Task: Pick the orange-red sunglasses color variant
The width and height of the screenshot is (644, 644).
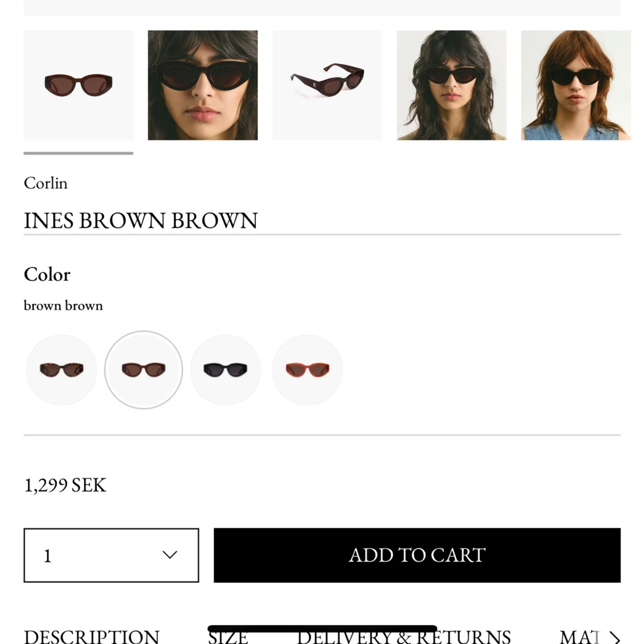Action: click(307, 370)
